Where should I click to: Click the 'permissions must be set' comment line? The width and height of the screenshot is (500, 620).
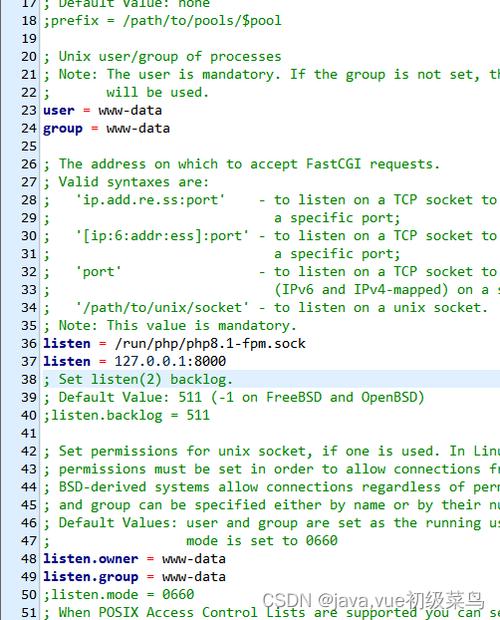coord(272,469)
